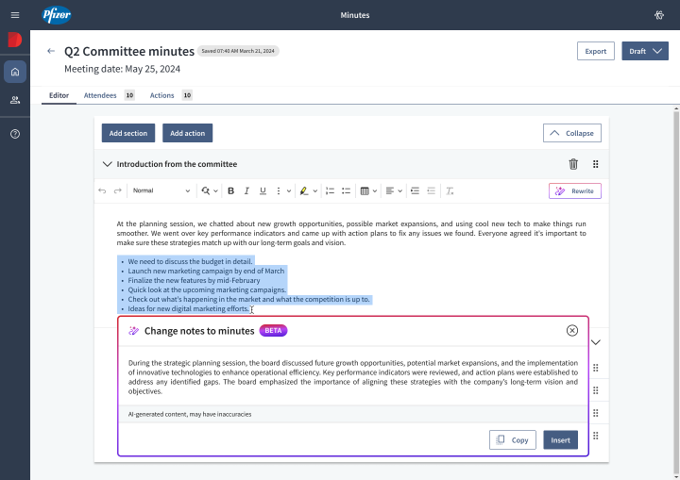
Task: Open the people icon in sidebar
Action: pos(15,100)
